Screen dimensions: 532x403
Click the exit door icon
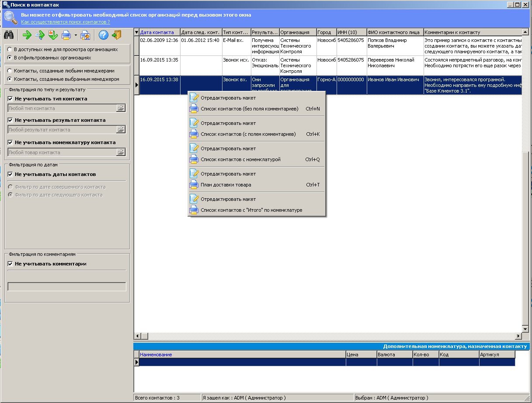coord(117,35)
